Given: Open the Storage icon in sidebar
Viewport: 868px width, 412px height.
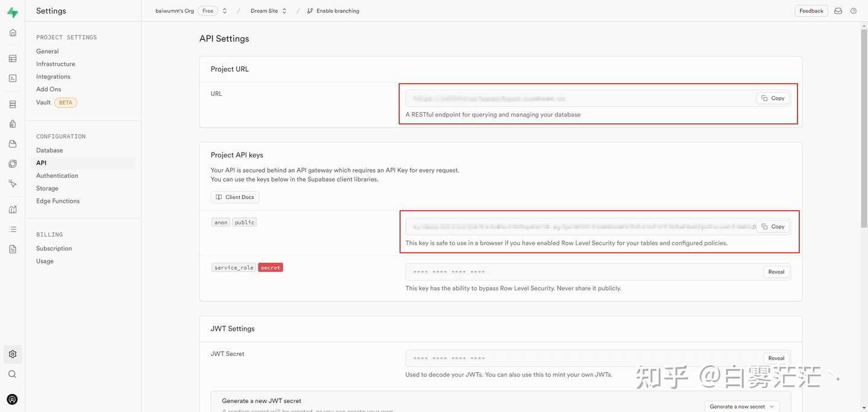Looking at the screenshot, I should pos(13,144).
